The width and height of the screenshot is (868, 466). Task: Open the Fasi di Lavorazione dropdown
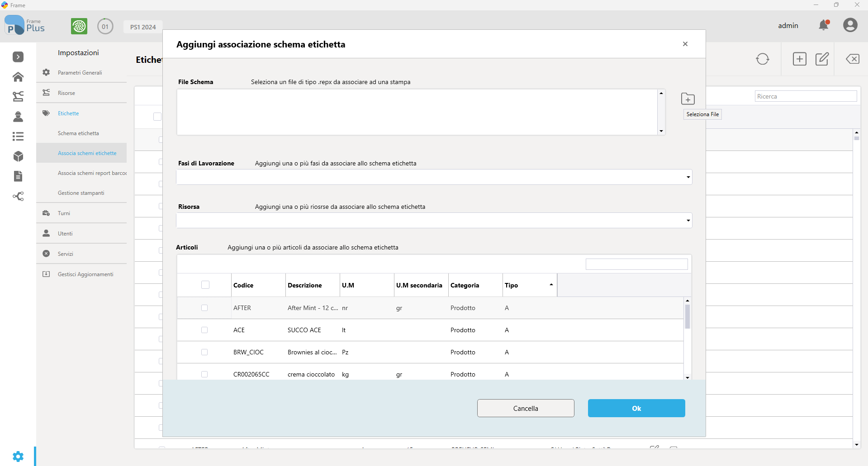(x=688, y=177)
